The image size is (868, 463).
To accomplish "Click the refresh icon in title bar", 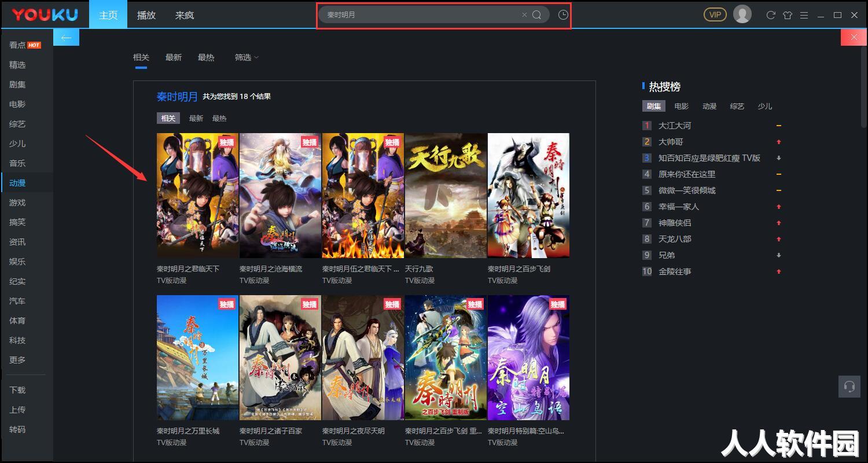I will click(771, 15).
